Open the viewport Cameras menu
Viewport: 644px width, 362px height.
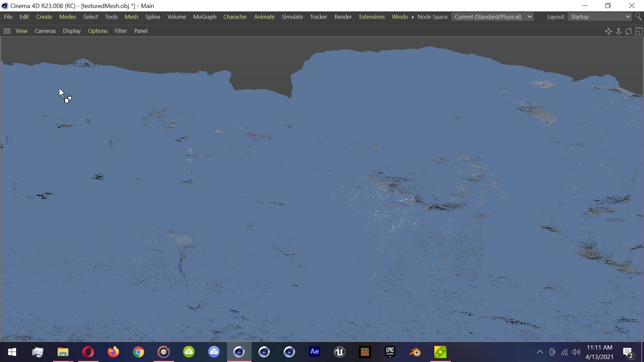tap(45, 31)
